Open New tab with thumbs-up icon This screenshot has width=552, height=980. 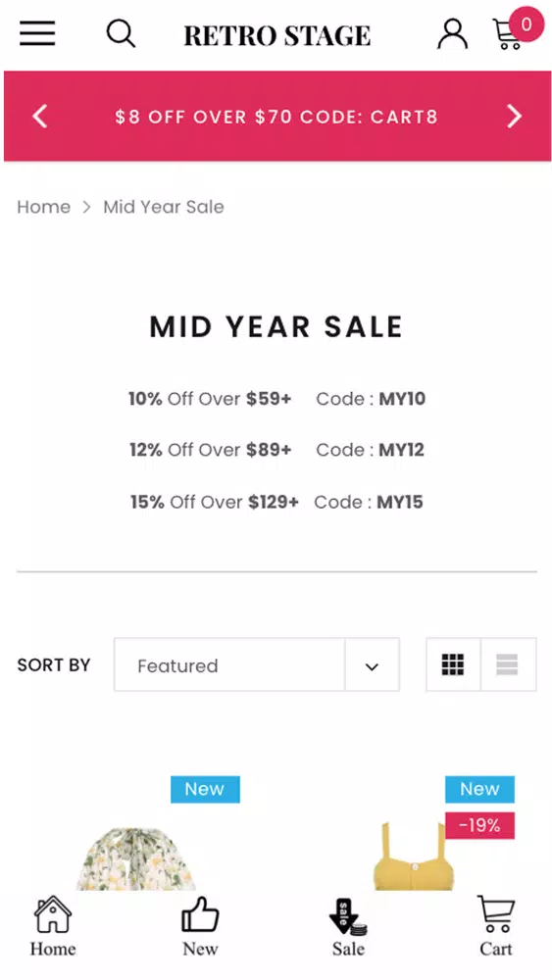[x=200, y=926]
